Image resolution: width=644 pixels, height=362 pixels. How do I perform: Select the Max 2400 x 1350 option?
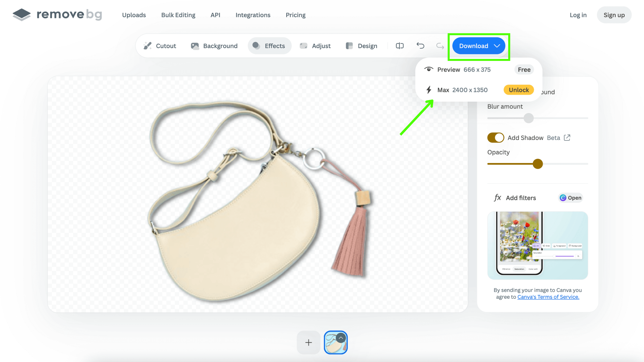pos(462,90)
